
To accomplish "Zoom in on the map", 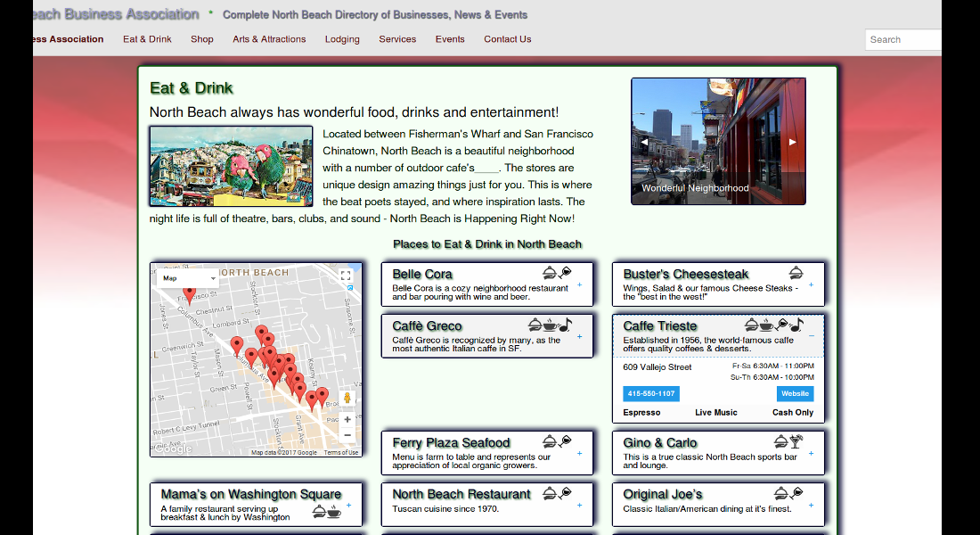I will [x=347, y=419].
